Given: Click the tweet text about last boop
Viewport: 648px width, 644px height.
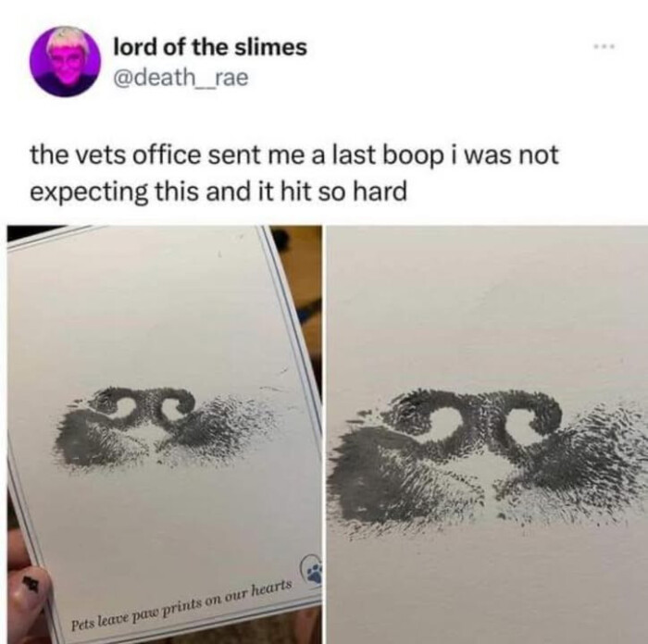Looking at the screenshot, I should tap(293, 173).
